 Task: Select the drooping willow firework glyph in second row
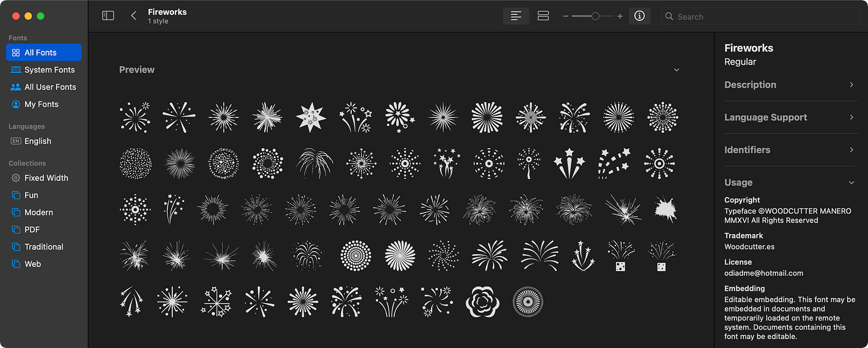click(315, 163)
